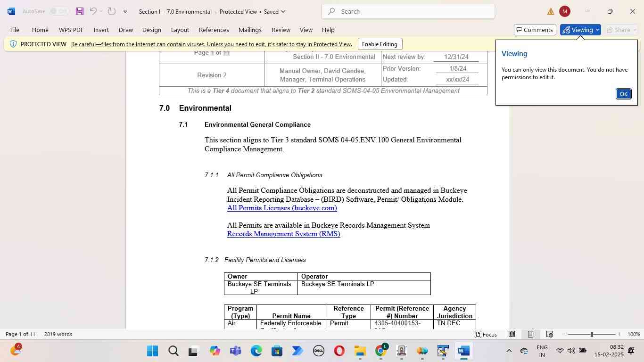Open the Dell app on the taskbar
The image size is (644, 362).
point(318,351)
